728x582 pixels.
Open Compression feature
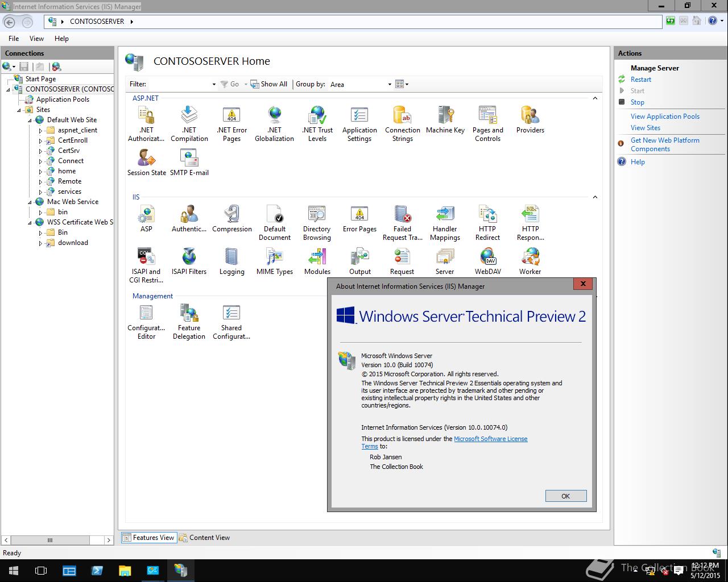point(231,219)
